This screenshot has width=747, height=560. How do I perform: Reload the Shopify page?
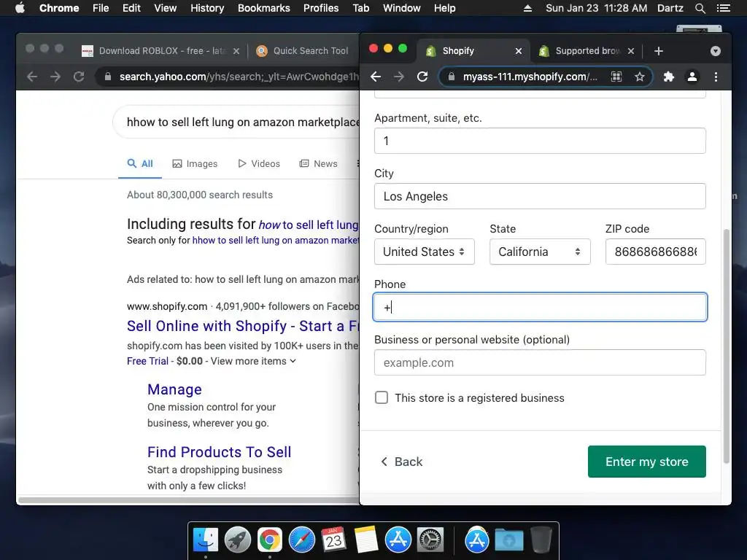coord(422,77)
